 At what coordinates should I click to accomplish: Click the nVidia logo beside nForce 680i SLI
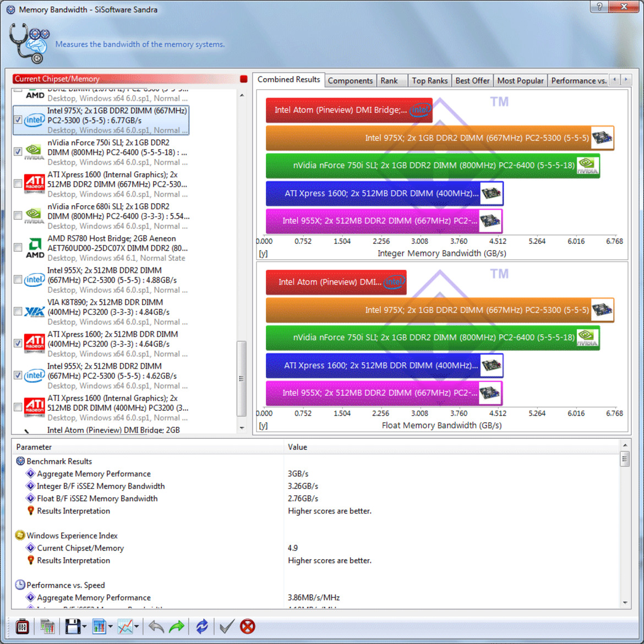point(35,216)
